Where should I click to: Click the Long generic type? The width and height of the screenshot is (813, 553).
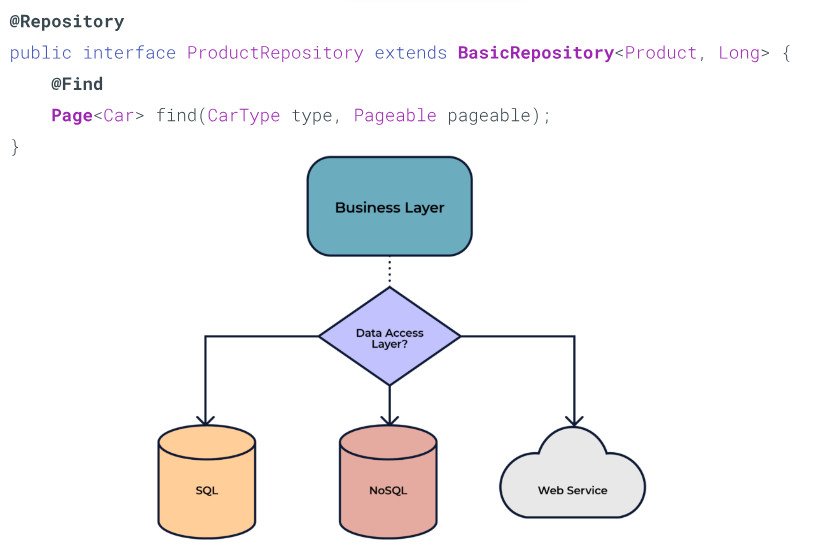tap(739, 53)
